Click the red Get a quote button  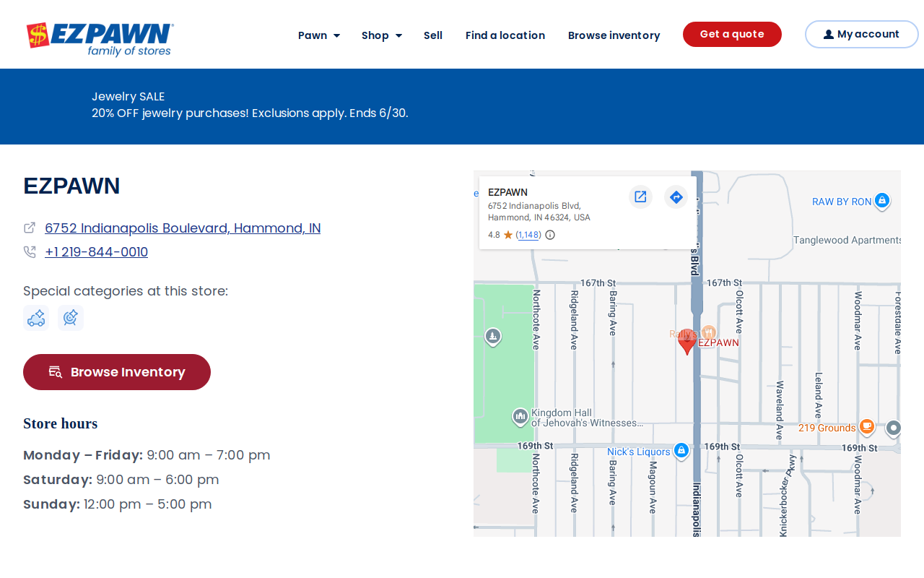732,34
